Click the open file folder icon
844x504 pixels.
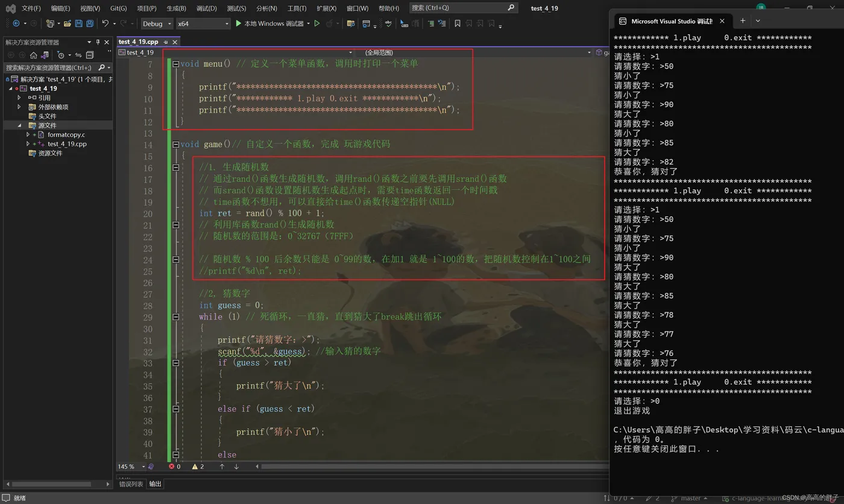[x=68, y=24]
